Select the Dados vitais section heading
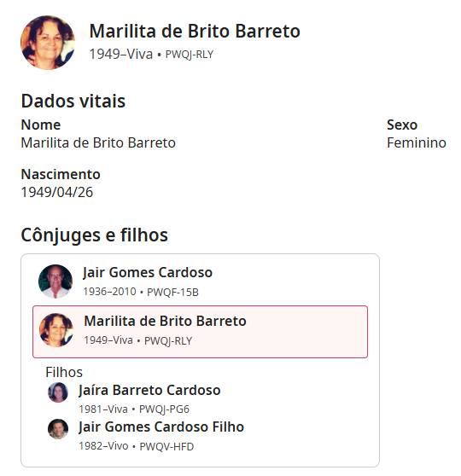 click(x=73, y=101)
